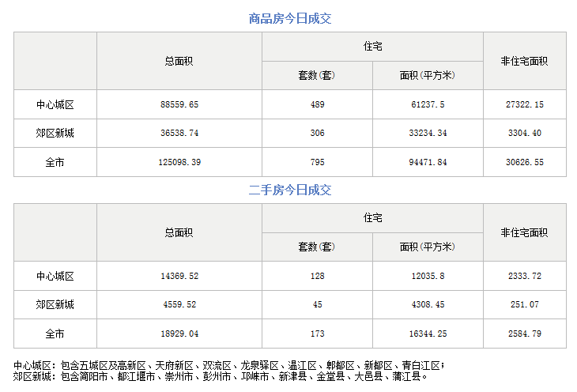Select 套数(套) header in the 商品房 table

(x=317, y=75)
